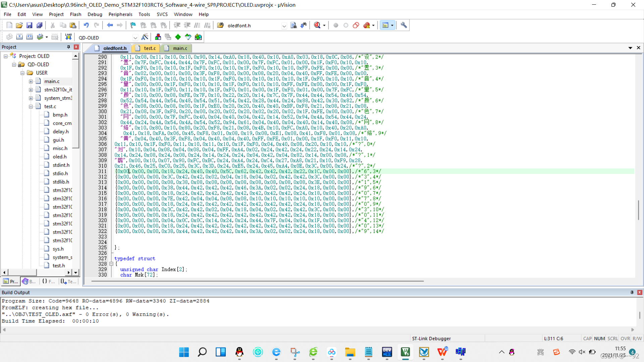
Task: Switch to the test.c editor tab
Action: (146, 48)
